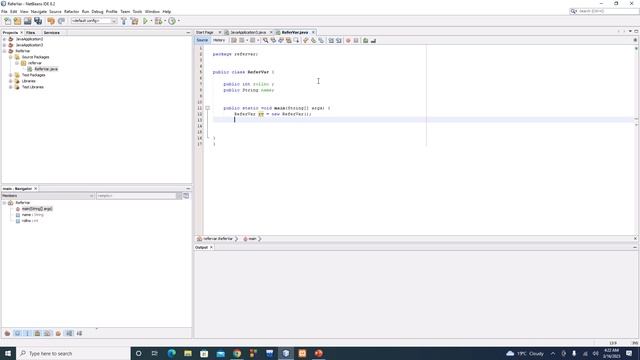This screenshot has height=360, width=640.
Task: Switch to the Start Page tab
Action: click(x=204, y=32)
